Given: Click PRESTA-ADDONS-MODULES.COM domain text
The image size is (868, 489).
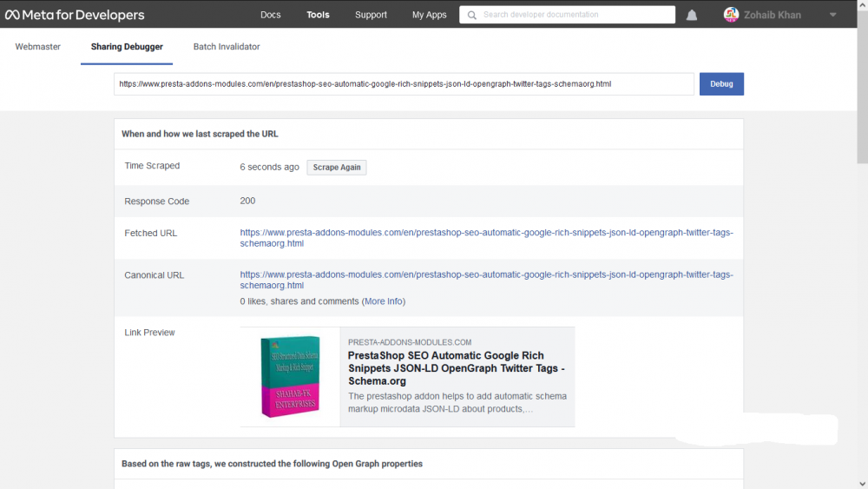Looking at the screenshot, I should [x=410, y=342].
